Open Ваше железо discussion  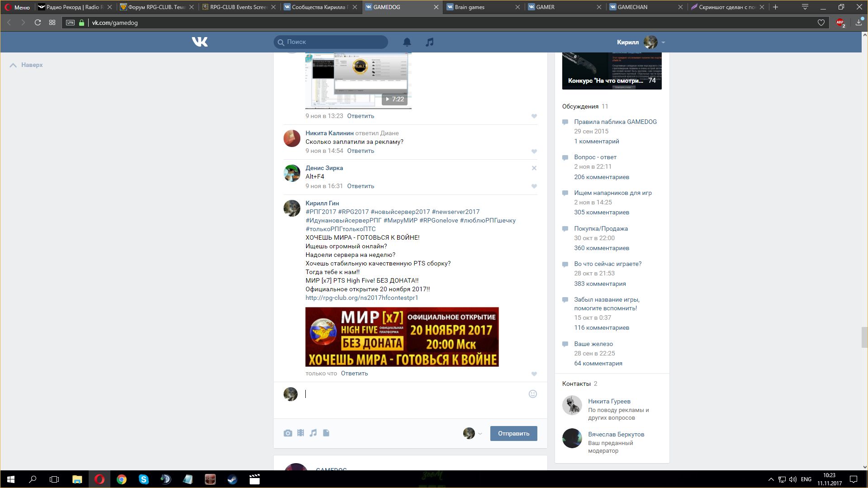[593, 344]
